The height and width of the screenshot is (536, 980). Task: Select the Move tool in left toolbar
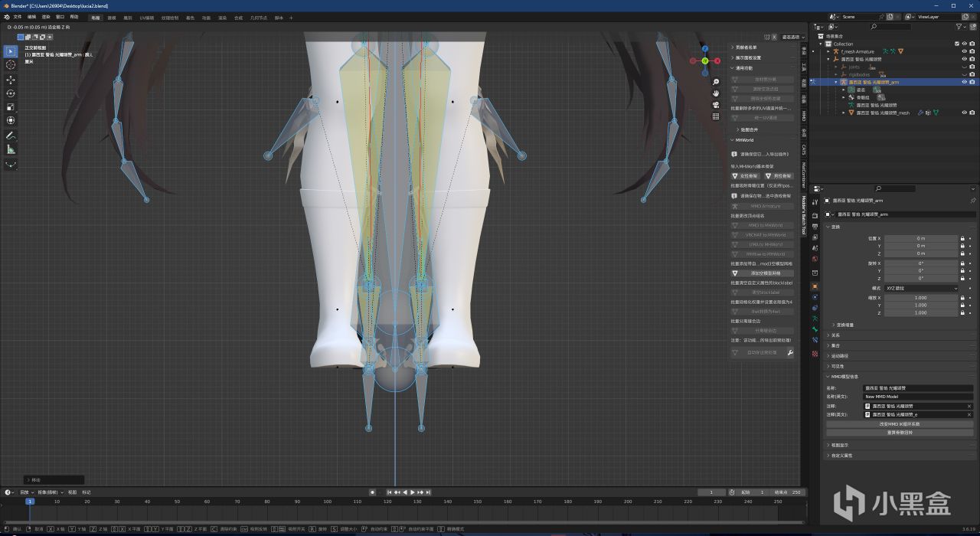(x=11, y=80)
